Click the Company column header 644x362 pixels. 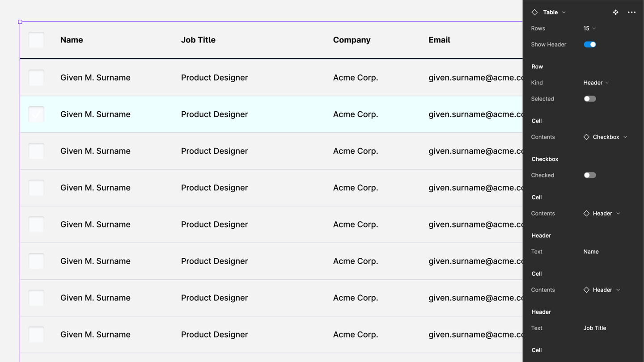point(352,40)
